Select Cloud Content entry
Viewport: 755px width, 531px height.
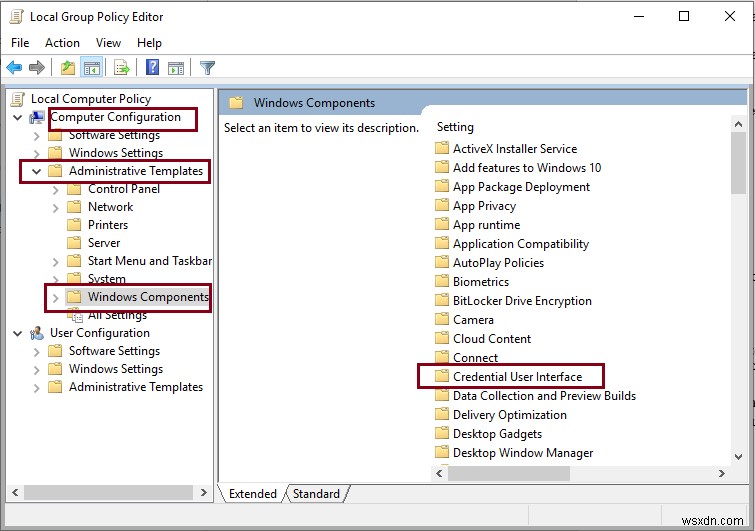[492, 338]
